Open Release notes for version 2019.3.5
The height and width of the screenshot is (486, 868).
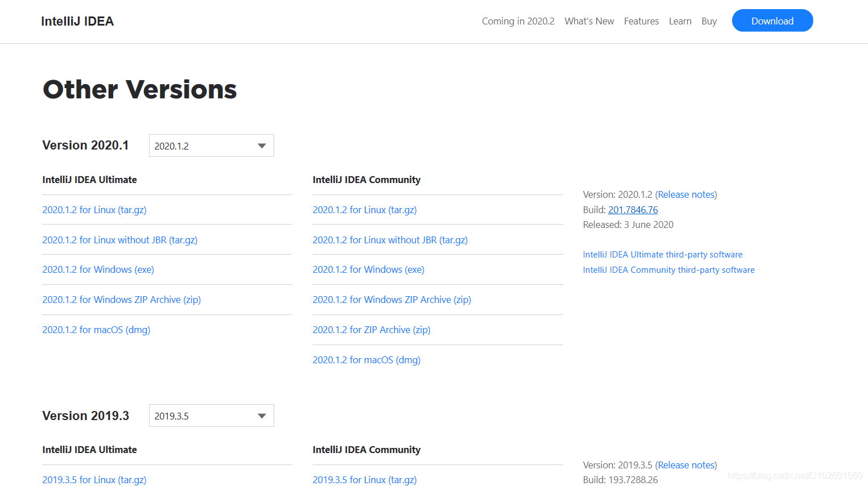[686, 465]
